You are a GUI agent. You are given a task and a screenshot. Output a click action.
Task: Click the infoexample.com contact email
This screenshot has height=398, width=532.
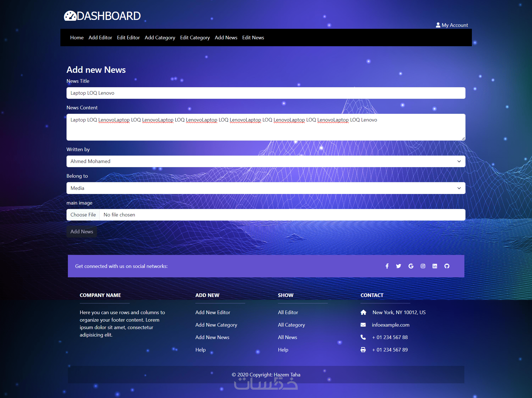pos(390,325)
